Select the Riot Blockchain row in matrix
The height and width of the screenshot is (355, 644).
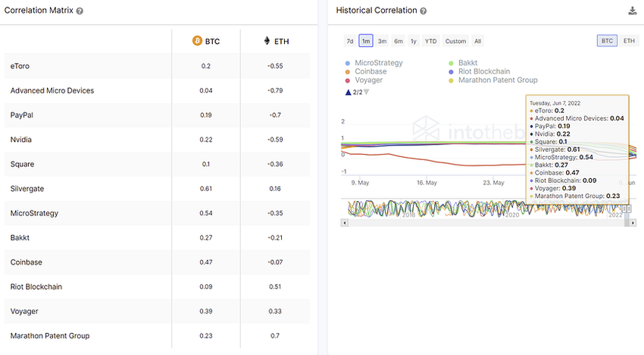tap(157, 287)
